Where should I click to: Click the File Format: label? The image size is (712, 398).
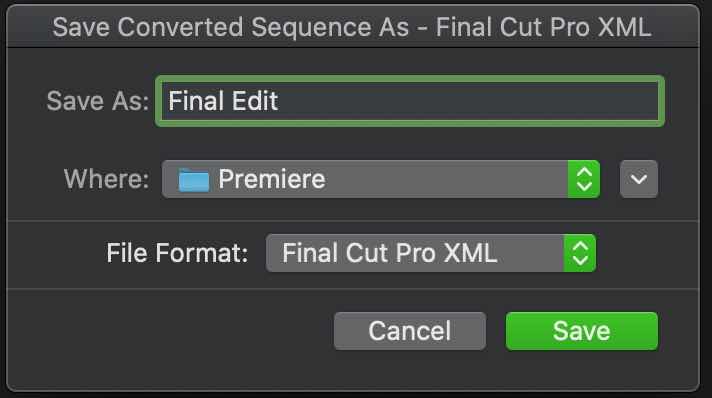tap(177, 253)
